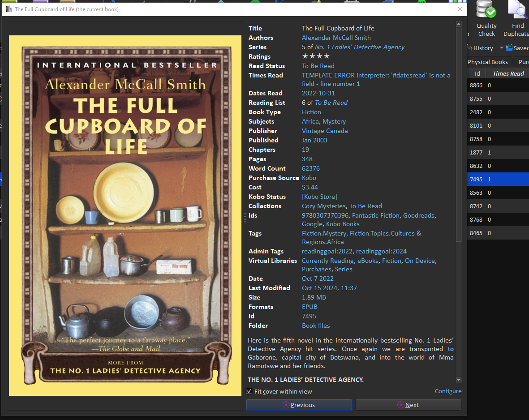Set rating using the fourth star
This screenshot has height=420, width=529.
[327, 56]
